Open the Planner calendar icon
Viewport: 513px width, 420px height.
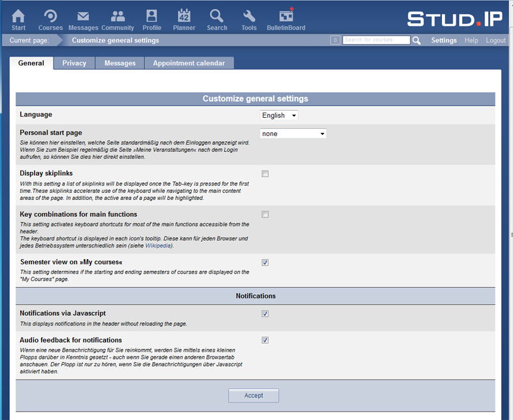[184, 16]
